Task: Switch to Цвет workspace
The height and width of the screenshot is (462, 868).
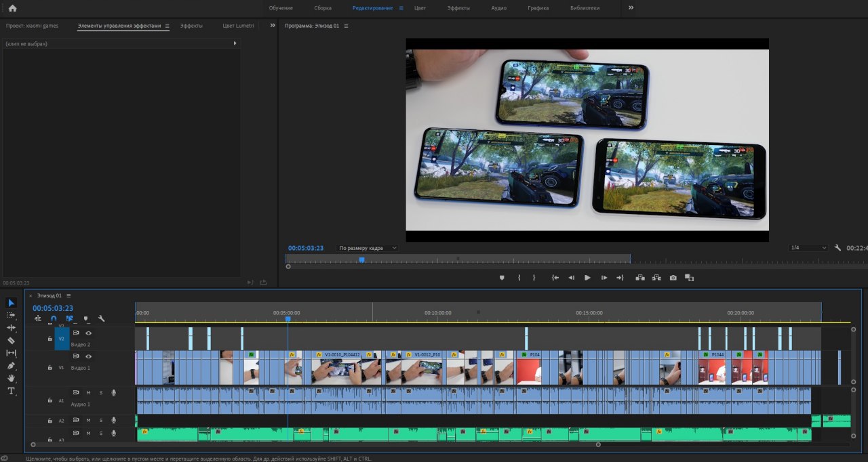Action: click(420, 8)
